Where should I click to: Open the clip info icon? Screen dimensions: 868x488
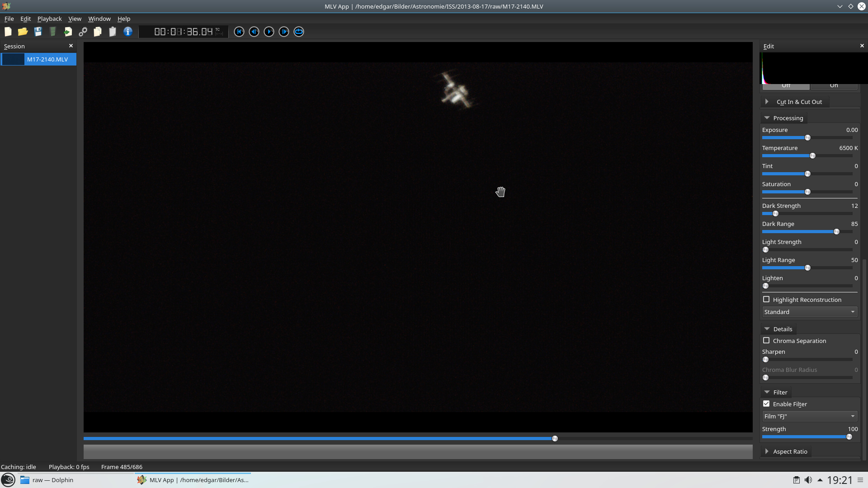[x=128, y=32]
